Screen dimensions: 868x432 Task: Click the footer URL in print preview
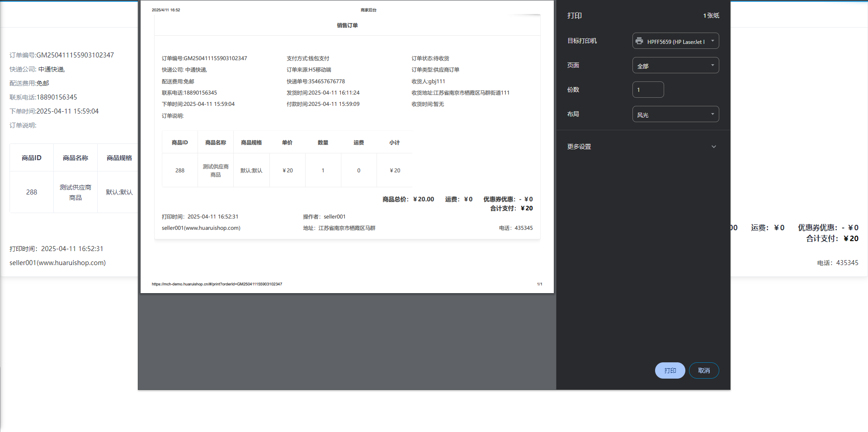217,284
